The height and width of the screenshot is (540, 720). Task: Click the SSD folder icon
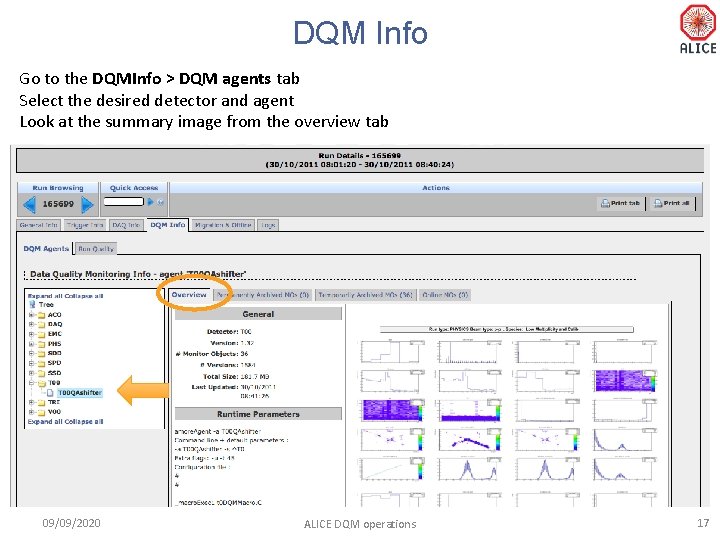coord(41,373)
